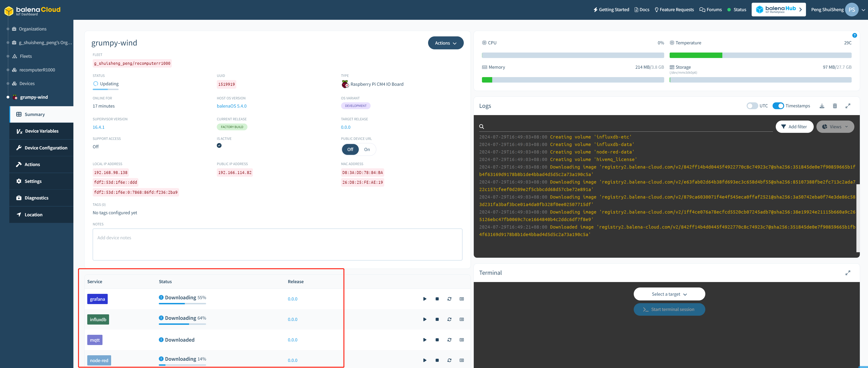The height and width of the screenshot is (368, 868).
Task: Open the help question mark icon
Action: (x=855, y=35)
